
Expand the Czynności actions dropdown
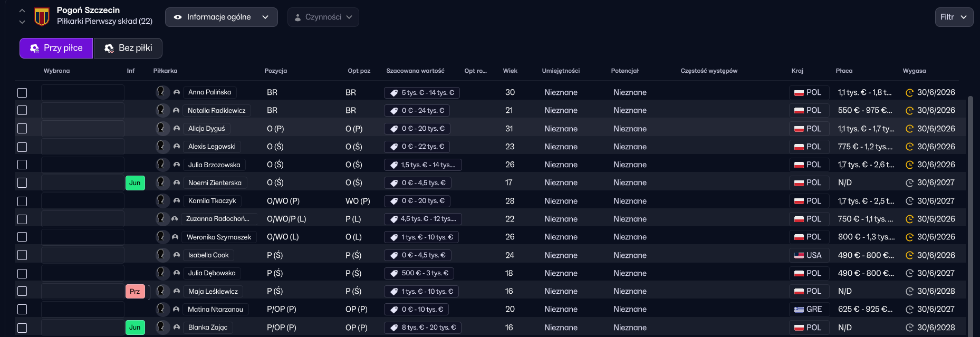click(x=323, y=17)
